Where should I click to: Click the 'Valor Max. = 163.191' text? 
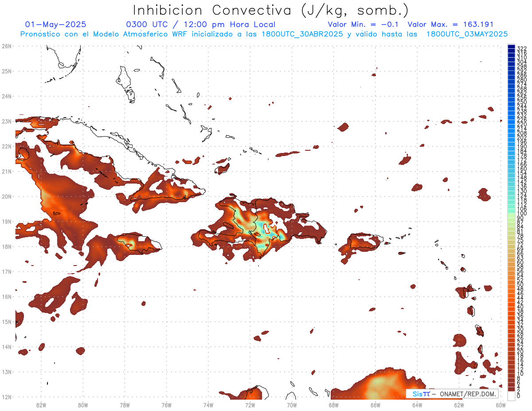point(450,24)
